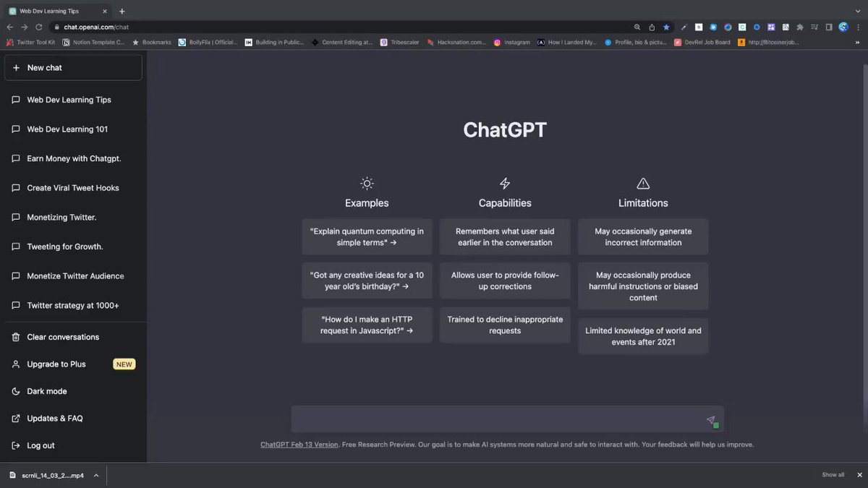Select Clear conversations
The image size is (868, 488).
(73, 337)
